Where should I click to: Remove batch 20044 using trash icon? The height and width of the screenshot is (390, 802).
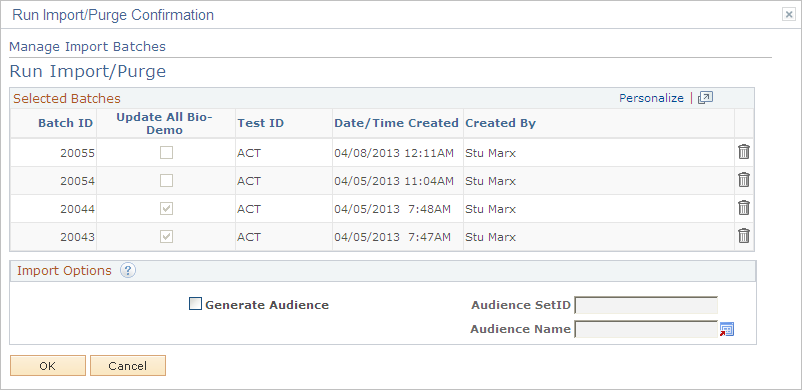tap(744, 208)
